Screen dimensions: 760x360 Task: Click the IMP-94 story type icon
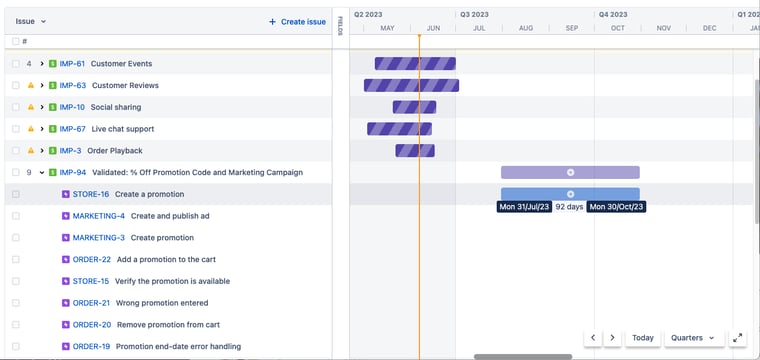53,172
